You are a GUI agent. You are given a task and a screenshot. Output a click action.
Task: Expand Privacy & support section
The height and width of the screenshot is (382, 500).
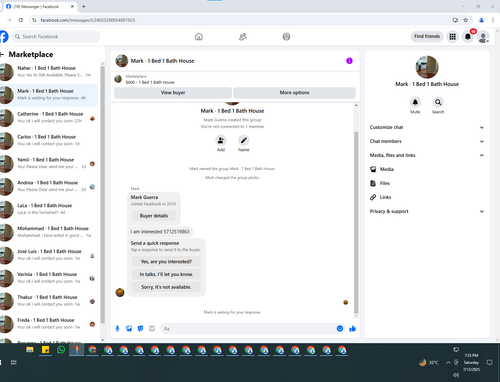pos(427,211)
